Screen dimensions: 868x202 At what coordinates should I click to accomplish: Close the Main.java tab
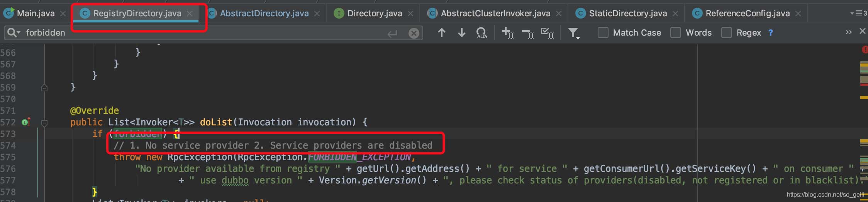click(63, 14)
